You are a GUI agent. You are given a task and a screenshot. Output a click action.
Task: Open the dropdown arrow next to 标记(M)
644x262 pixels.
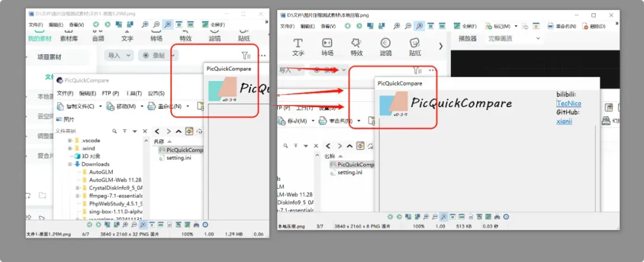(516, 26)
